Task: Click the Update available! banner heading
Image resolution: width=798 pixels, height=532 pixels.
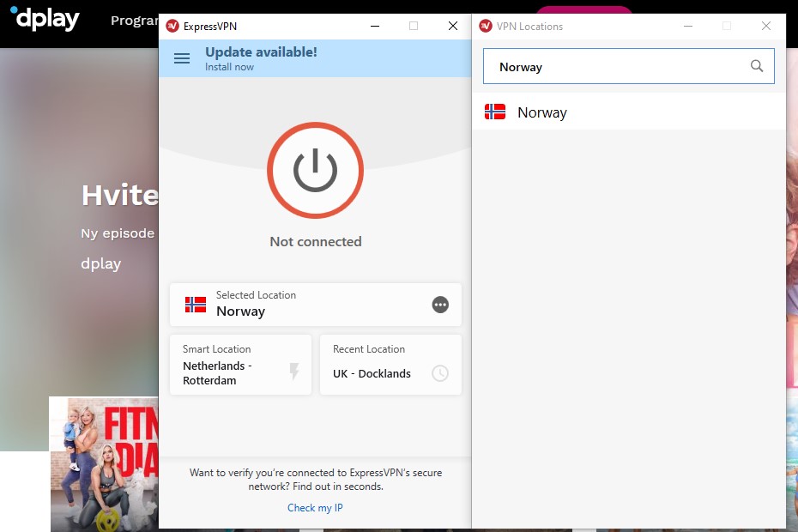Action: pyautogui.click(x=261, y=52)
